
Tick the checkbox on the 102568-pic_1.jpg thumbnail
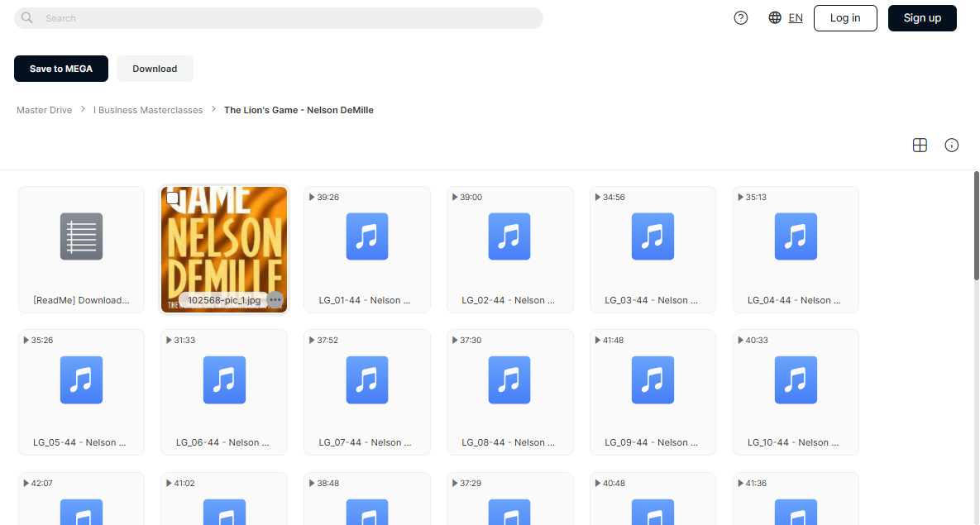[x=173, y=198]
